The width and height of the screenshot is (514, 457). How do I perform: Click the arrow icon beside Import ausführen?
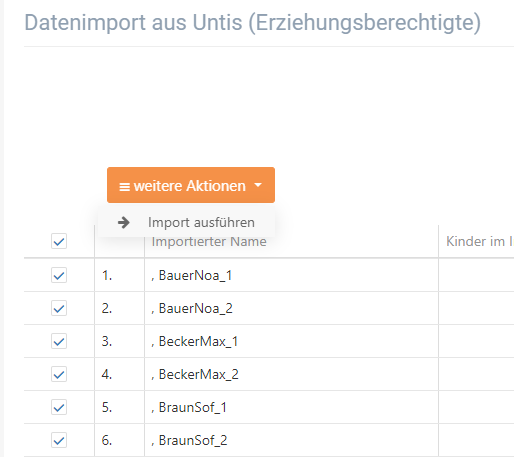(124, 222)
